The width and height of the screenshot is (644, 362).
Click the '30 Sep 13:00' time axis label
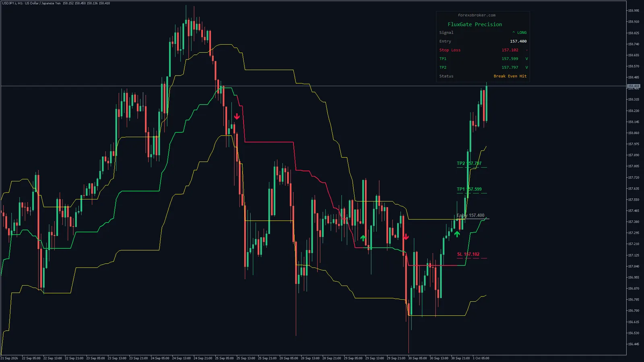point(439,358)
